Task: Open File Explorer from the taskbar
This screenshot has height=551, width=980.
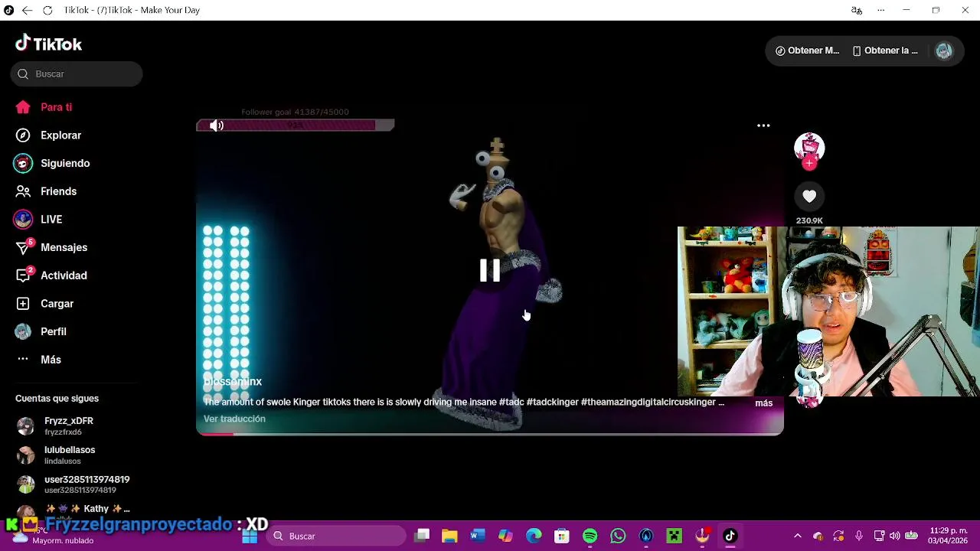Action: [x=449, y=536]
